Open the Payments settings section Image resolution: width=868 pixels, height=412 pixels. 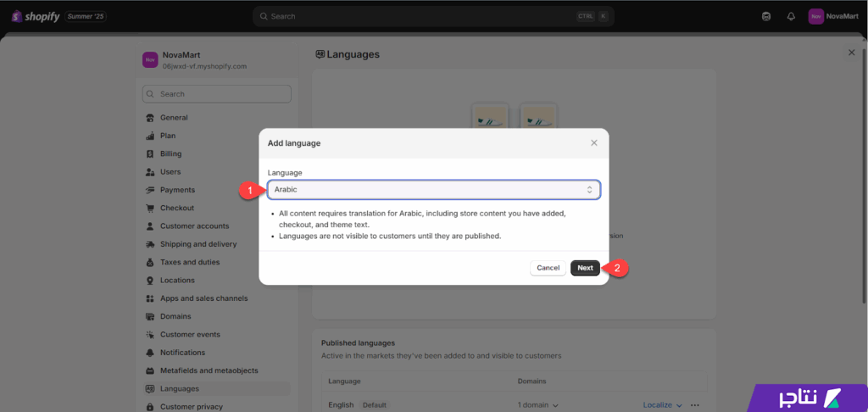[x=177, y=190]
